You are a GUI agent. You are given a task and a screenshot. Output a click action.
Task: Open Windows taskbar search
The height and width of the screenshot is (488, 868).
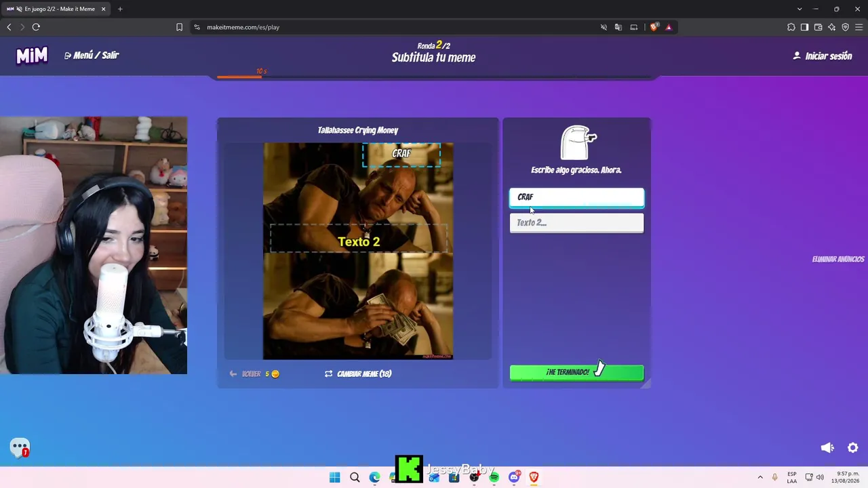355,477
